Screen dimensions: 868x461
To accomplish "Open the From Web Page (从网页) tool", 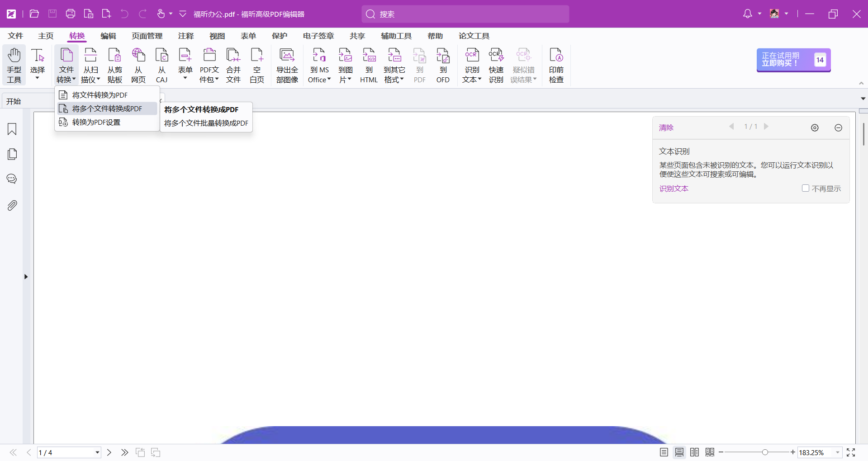I will click(x=138, y=66).
